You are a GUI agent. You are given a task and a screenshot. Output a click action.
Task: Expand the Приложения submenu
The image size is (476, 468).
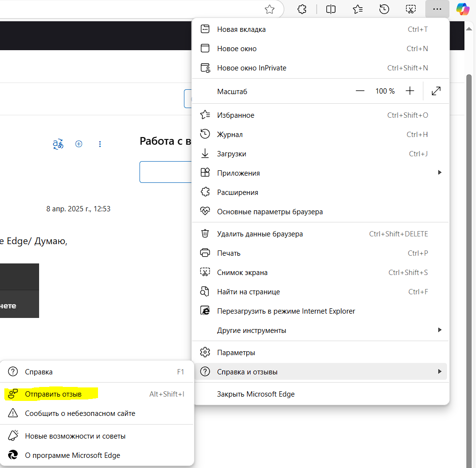(x=320, y=173)
